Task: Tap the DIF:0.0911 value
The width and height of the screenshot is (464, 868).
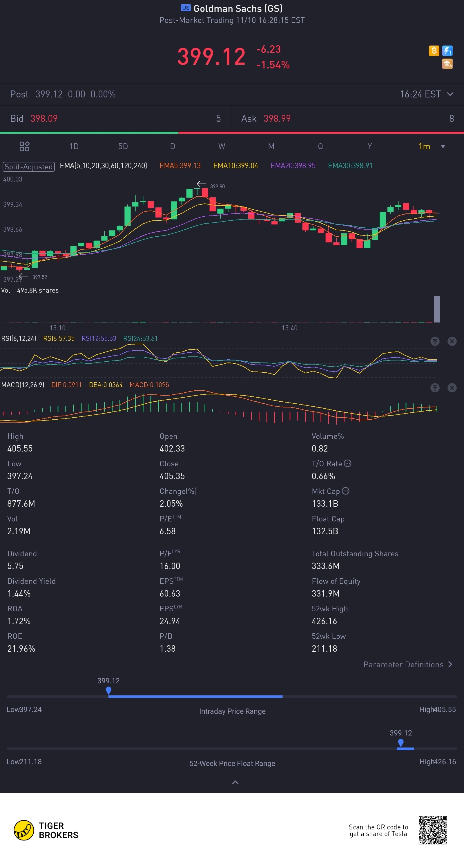Action: (x=66, y=385)
